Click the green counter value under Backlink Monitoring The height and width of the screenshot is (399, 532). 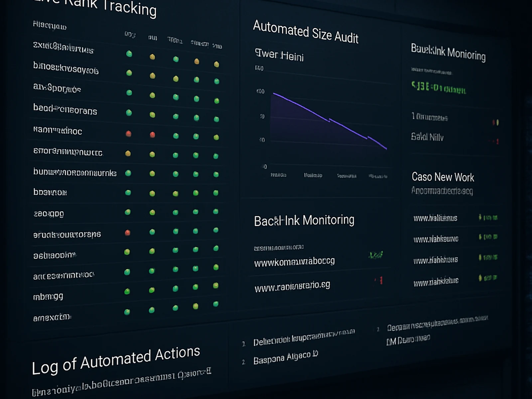pos(439,88)
